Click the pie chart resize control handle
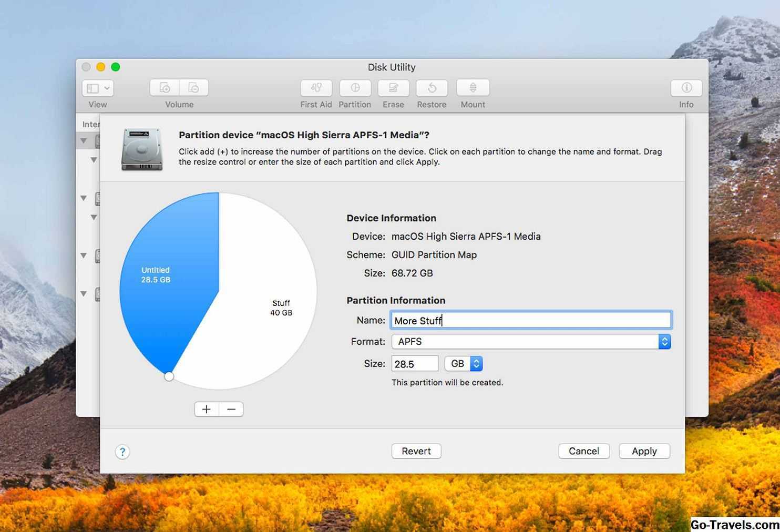 (x=169, y=376)
